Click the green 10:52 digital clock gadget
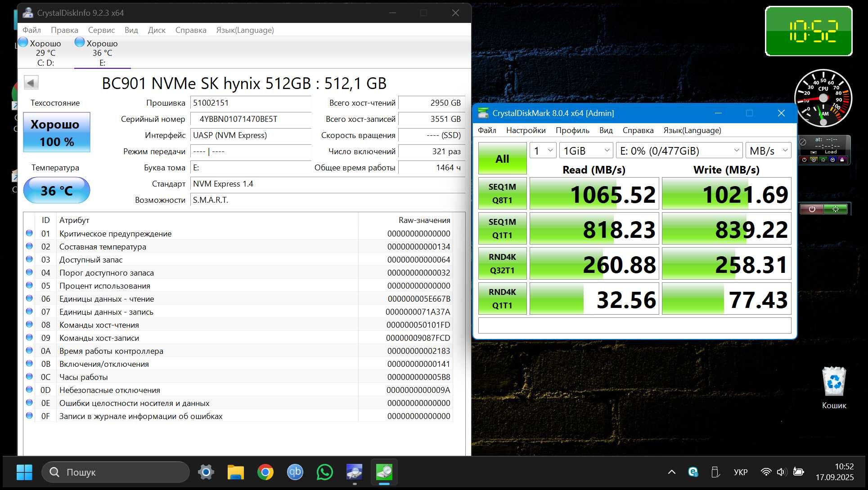868x490 pixels. pyautogui.click(x=809, y=31)
